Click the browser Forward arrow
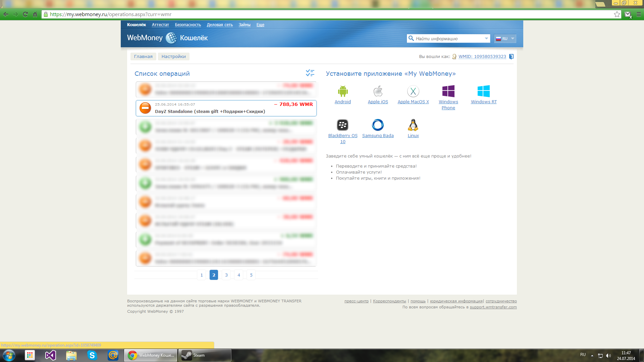This screenshot has height=362, width=644. 15,14
